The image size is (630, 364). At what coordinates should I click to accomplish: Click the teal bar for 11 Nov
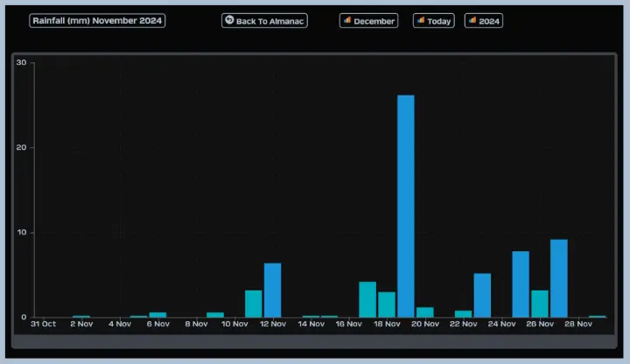click(x=254, y=304)
